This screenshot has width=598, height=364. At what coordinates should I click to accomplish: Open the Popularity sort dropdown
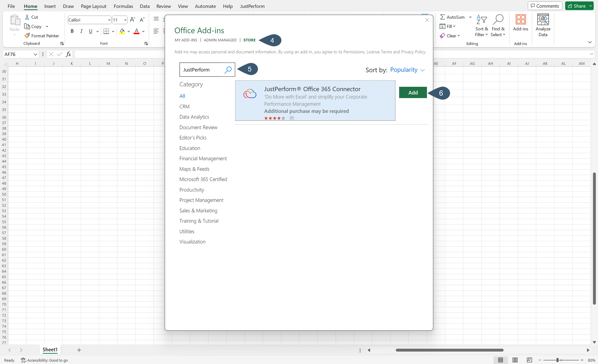coord(407,70)
